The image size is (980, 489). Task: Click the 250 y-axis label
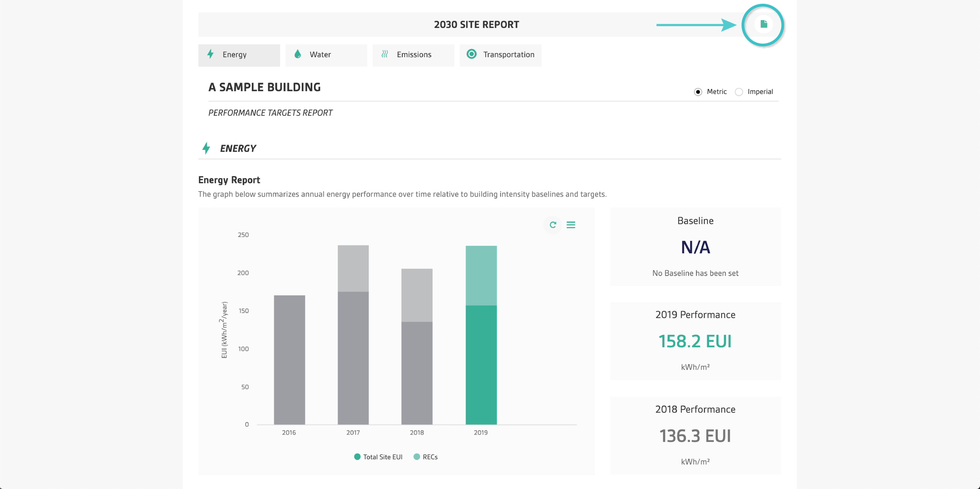tap(243, 235)
